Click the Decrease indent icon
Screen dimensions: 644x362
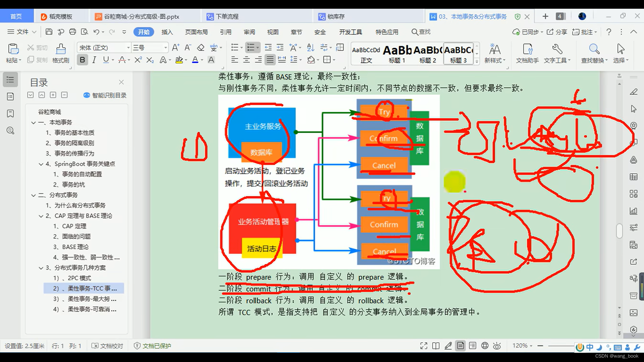268,48
